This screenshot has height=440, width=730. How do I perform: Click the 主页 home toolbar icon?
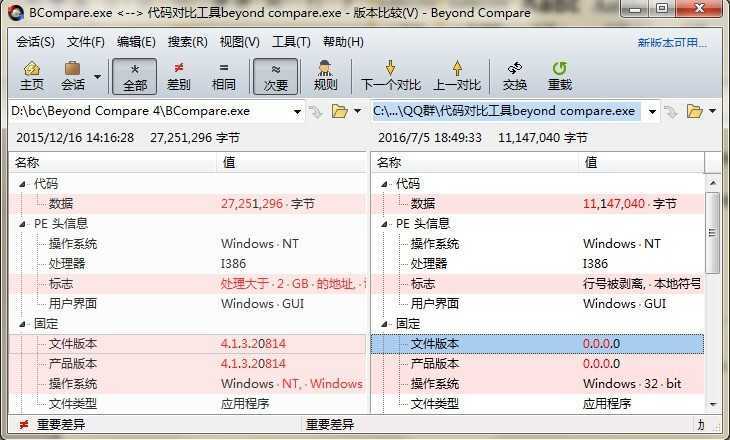32,76
